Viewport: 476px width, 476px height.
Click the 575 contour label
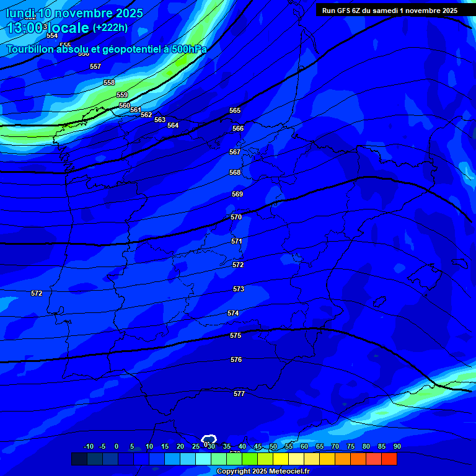click(236, 335)
